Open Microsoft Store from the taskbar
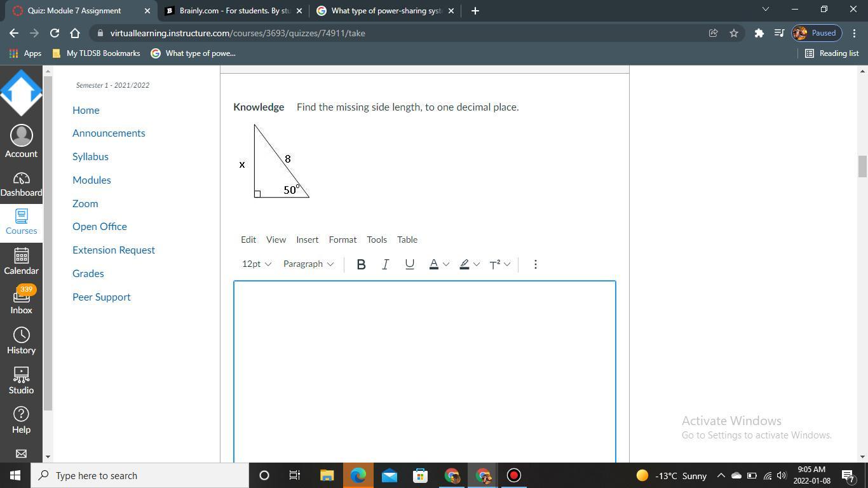This screenshot has height=488, width=868. [420, 475]
